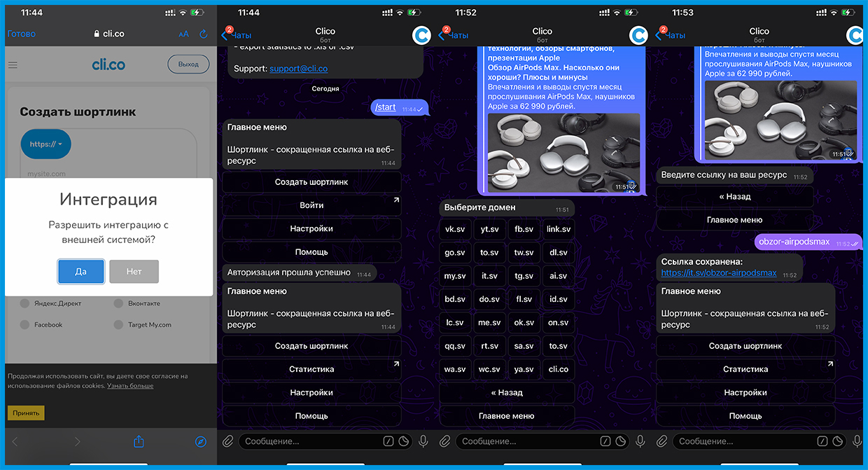Tap microphone icon in the 11:44 Telegram chat
868x470 pixels.
point(423,441)
